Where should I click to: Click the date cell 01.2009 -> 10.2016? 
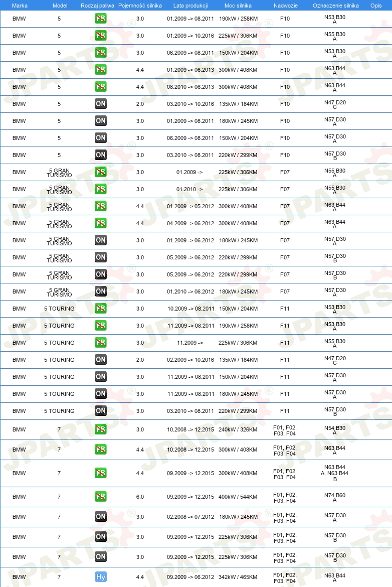(190, 36)
